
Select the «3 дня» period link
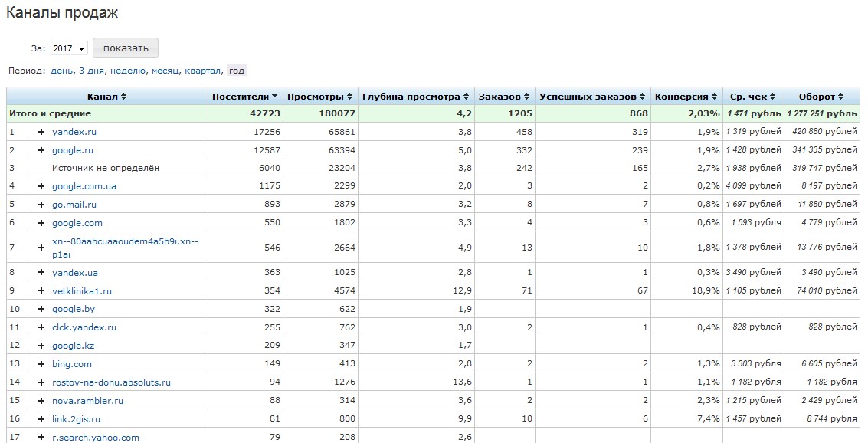point(92,71)
